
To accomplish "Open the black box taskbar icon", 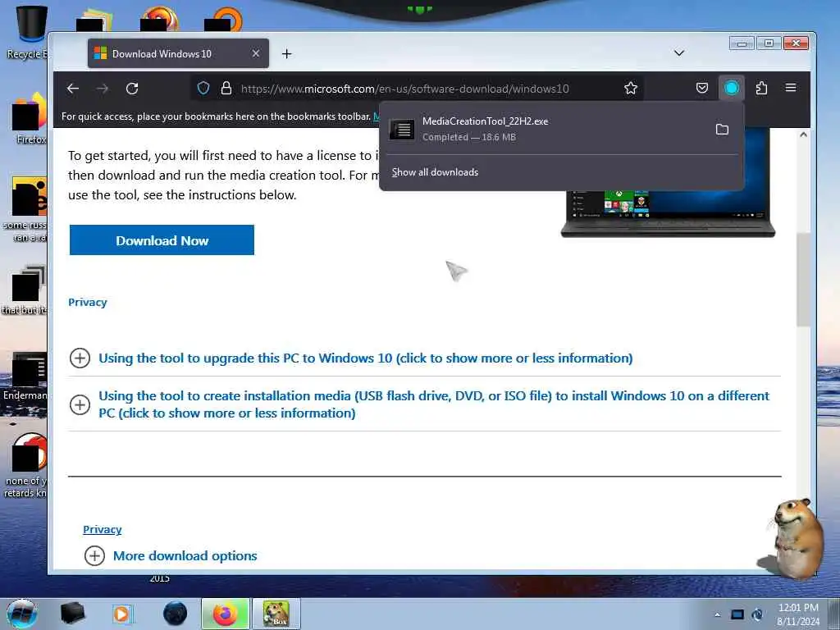I will tap(72, 614).
